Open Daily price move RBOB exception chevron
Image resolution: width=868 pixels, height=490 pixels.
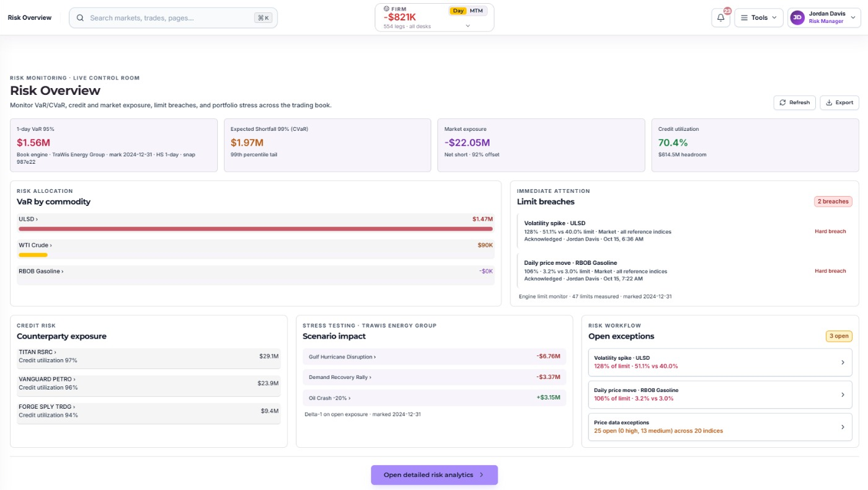point(842,394)
